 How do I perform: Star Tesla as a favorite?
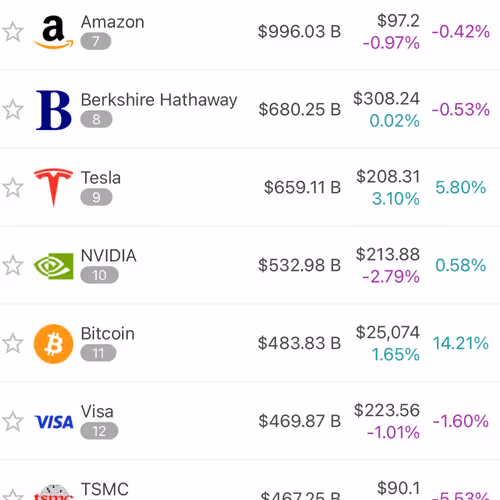click(x=13, y=188)
